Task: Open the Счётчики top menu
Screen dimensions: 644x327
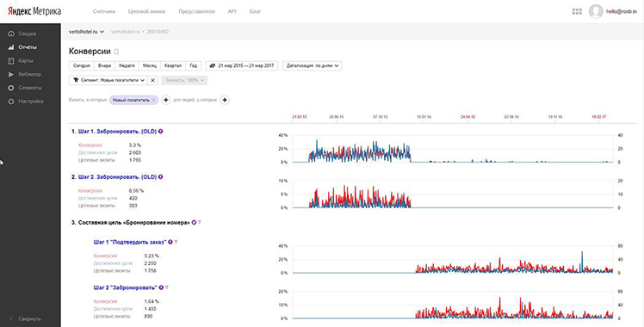Action: point(104,11)
